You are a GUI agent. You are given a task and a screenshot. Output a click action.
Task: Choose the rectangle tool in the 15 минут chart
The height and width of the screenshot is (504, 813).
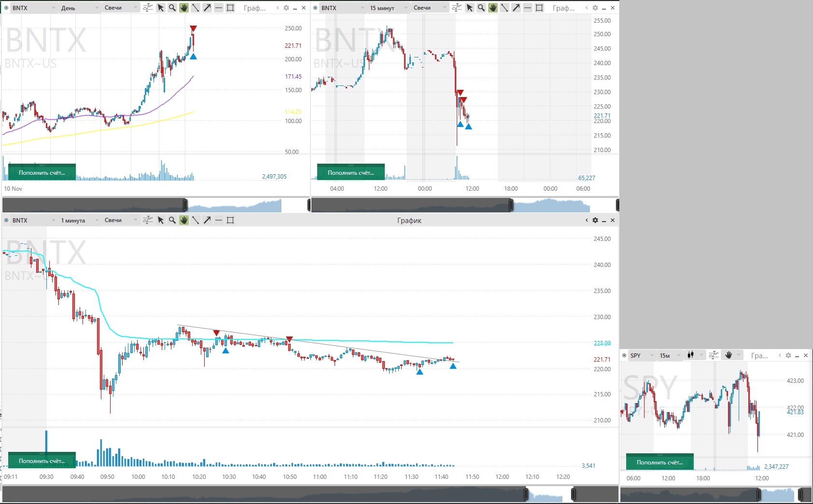(539, 8)
